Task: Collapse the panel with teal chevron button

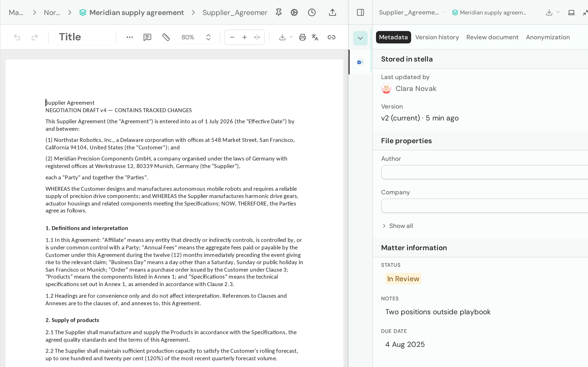Action: [360, 38]
